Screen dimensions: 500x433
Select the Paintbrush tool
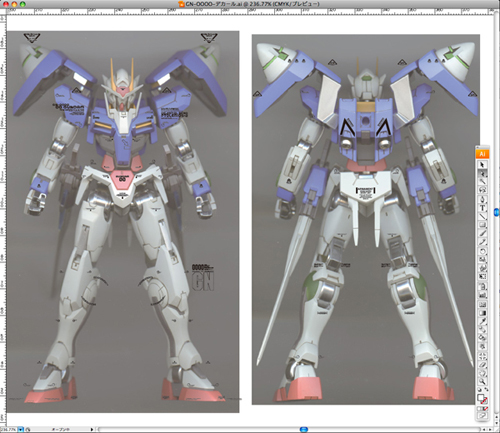[x=482, y=234]
